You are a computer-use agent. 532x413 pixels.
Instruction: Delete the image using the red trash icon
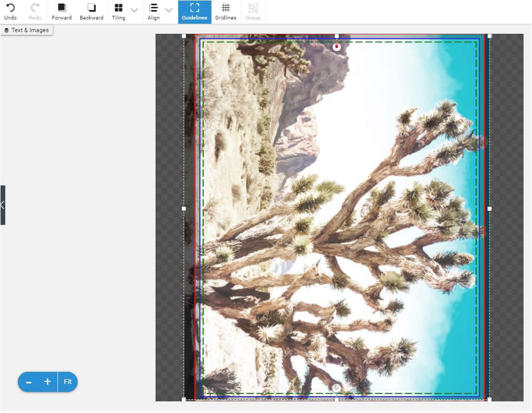tap(337, 47)
